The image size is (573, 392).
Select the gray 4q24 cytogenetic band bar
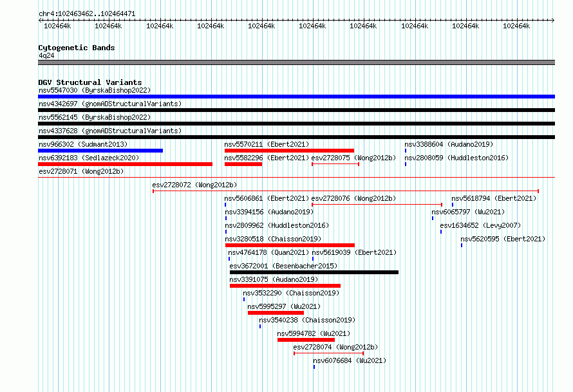296,62
